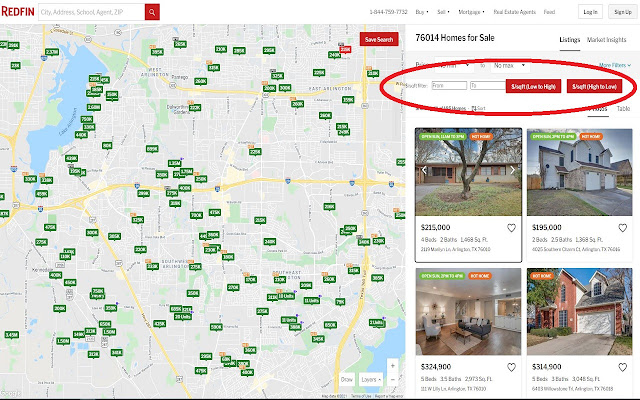Open the $215,000 listing photo
Screen dimensions: 640x400
[x=468, y=172]
